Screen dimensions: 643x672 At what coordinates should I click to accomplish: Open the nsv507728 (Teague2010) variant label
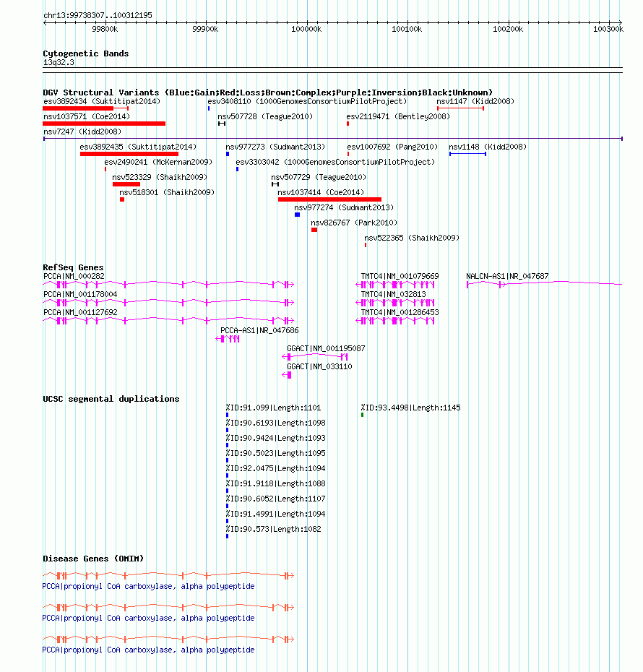tap(265, 117)
